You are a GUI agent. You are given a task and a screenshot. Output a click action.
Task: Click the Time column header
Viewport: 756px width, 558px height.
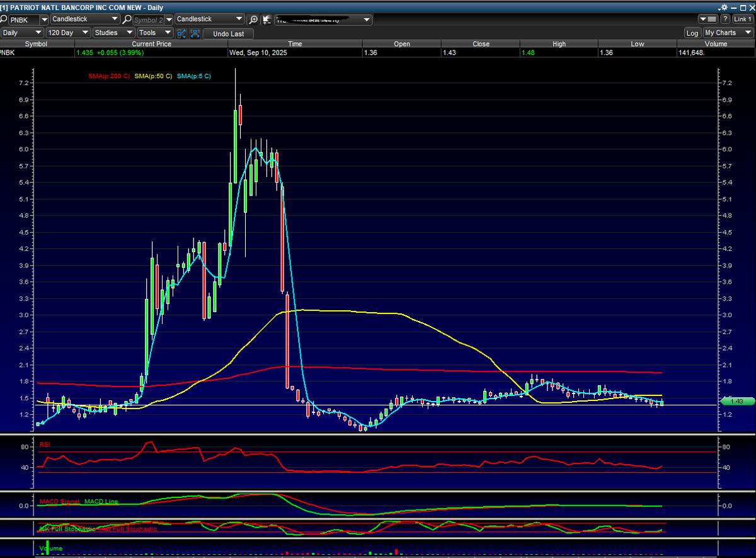(x=295, y=44)
